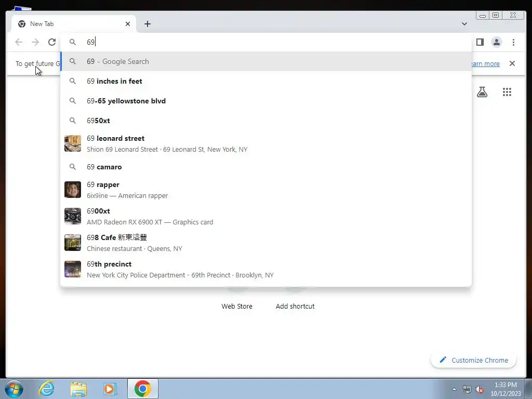Open Windows Media Player from taskbar
The width and height of the screenshot is (532, 399).
[x=110, y=389]
